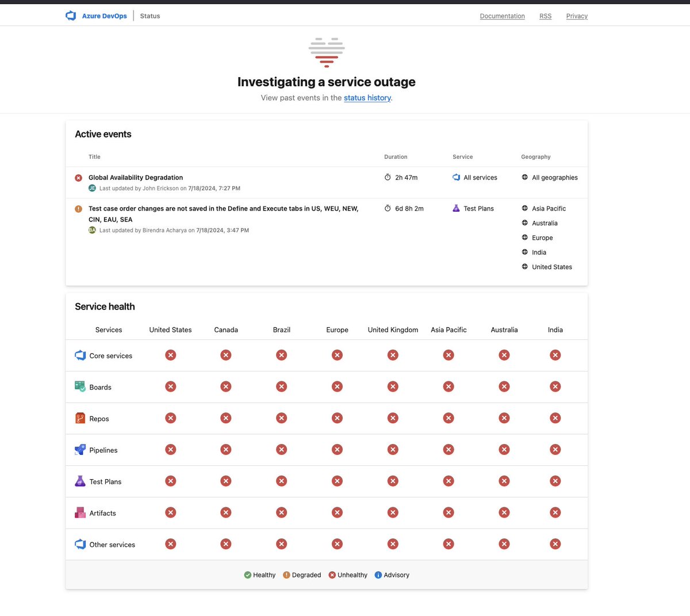Viewport: 690px width, 616px height.
Task: Click the 'All geographies' text
Action: (555, 178)
